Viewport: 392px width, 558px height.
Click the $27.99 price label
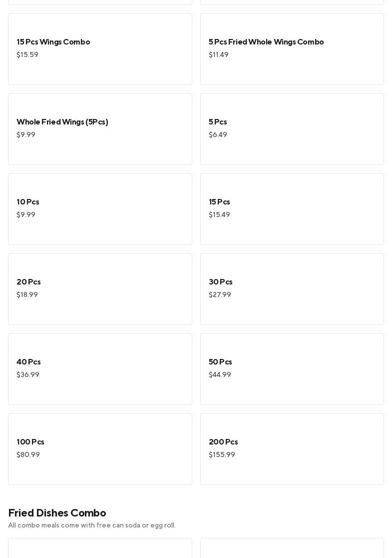click(220, 295)
